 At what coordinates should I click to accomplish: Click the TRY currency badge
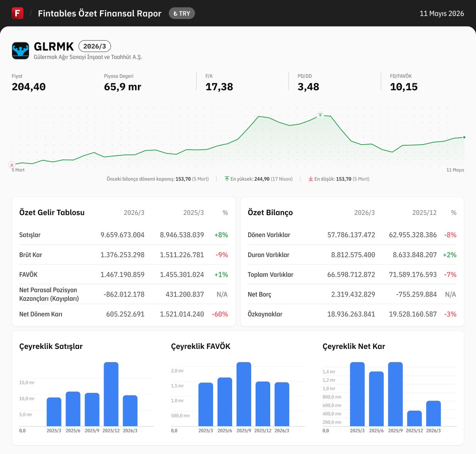182,13
